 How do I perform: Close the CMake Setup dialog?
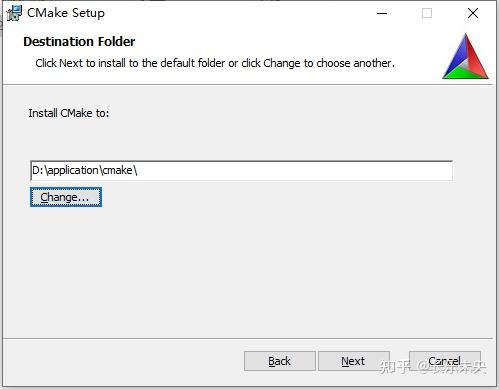click(x=473, y=13)
